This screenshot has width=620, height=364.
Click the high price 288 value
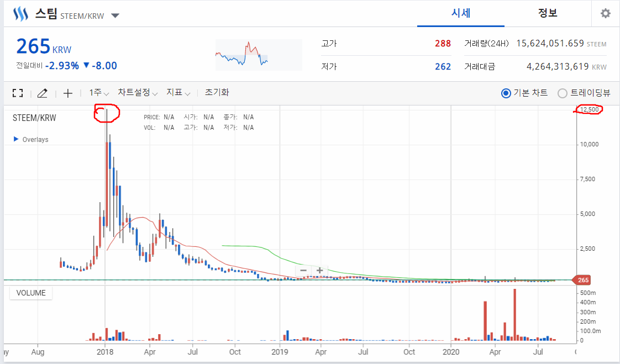pyautogui.click(x=443, y=44)
